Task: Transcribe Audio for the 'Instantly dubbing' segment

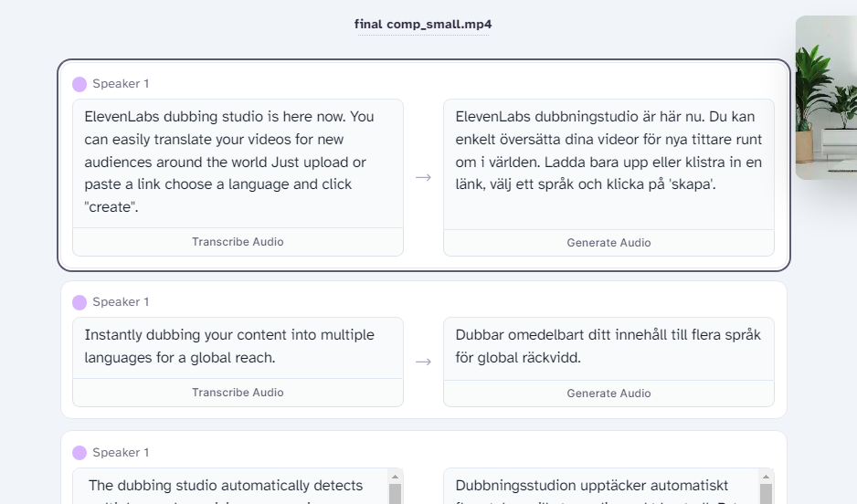Action: (238, 393)
